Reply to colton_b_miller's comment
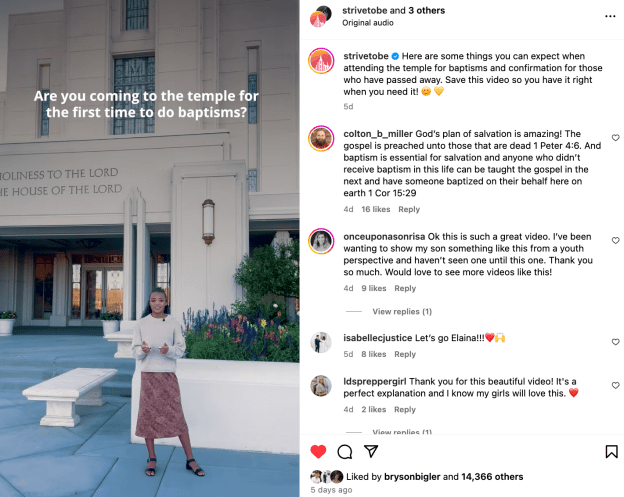This screenshot has height=497, width=624. tap(409, 209)
